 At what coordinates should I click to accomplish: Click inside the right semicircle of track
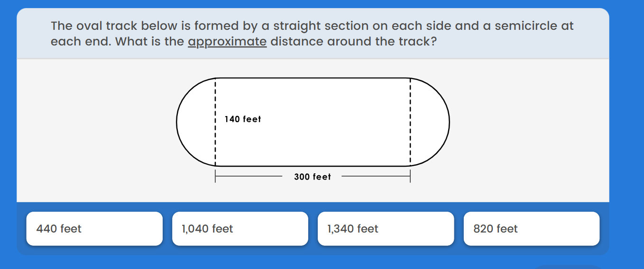point(430,122)
